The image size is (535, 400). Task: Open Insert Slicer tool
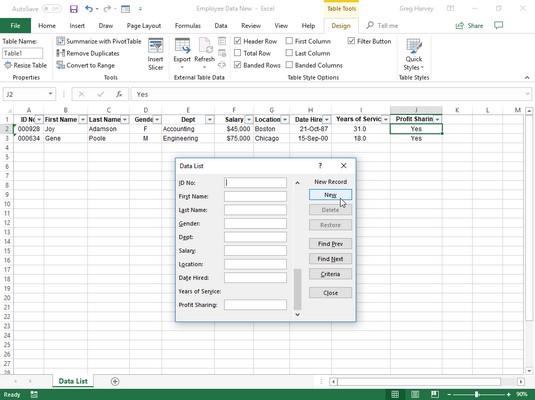pos(156,54)
